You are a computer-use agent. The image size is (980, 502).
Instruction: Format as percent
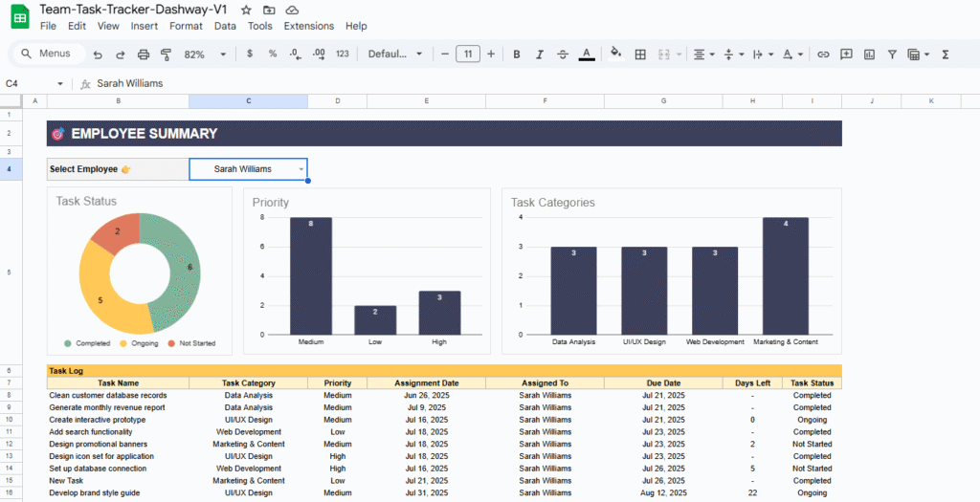tap(273, 54)
